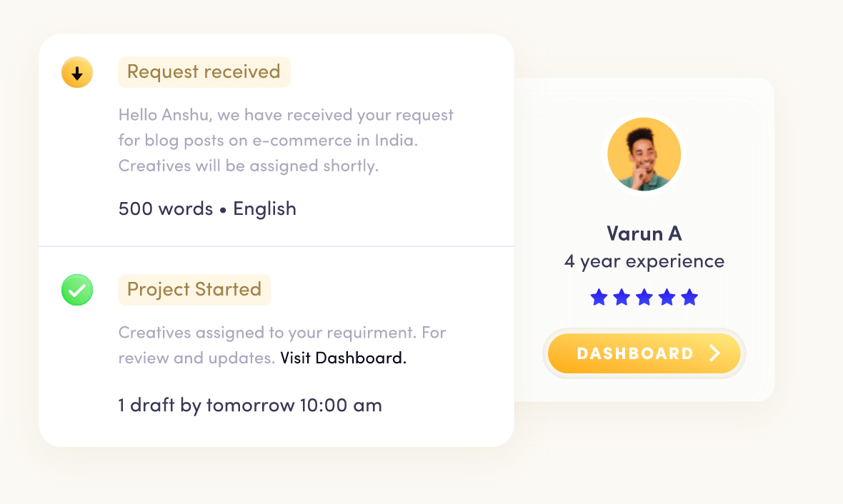Select the Project Started label
Image resolution: width=843 pixels, height=504 pixels.
point(194,290)
